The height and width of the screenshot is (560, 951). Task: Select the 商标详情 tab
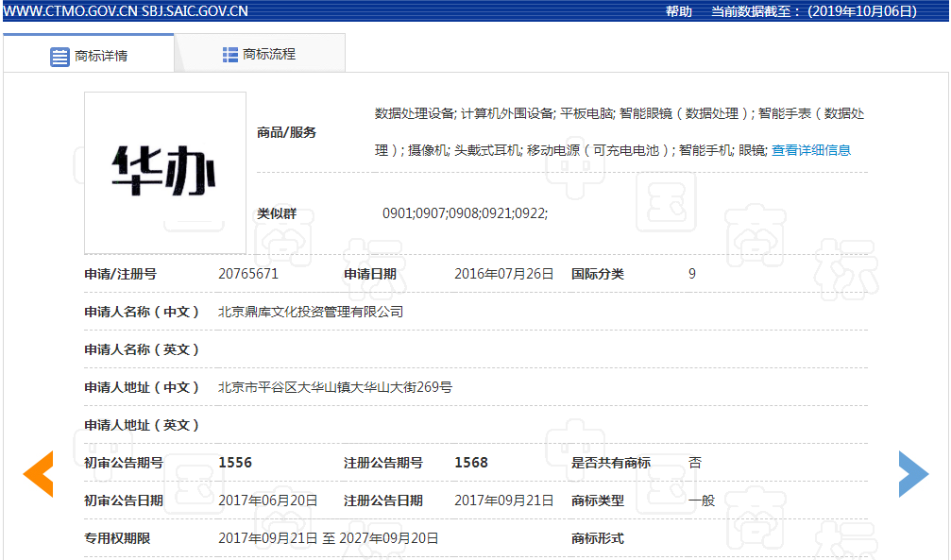tap(97, 54)
